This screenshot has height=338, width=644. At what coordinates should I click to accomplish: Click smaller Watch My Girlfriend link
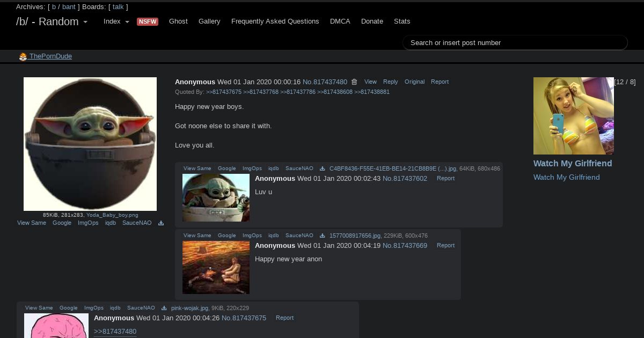pyautogui.click(x=567, y=178)
